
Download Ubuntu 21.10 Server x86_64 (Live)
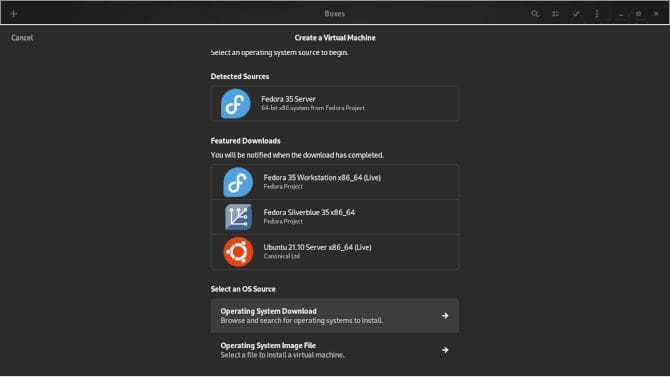[x=335, y=252]
